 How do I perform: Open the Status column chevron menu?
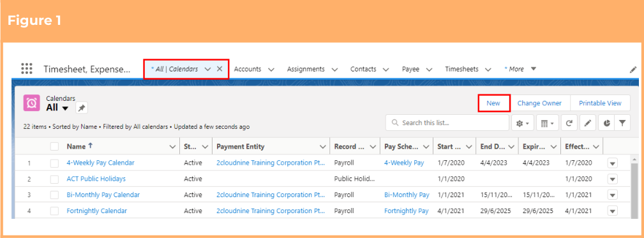pos(205,147)
